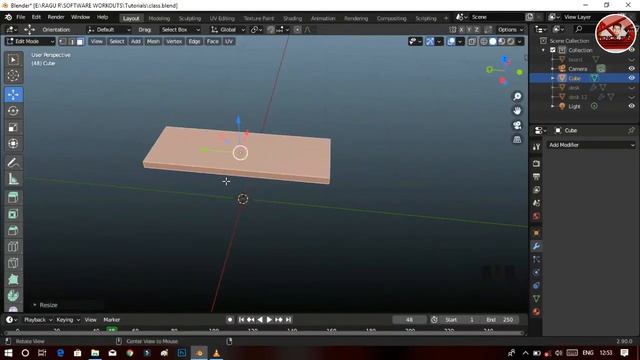
Task: Open the Active Tool properties tab
Action: point(536,147)
